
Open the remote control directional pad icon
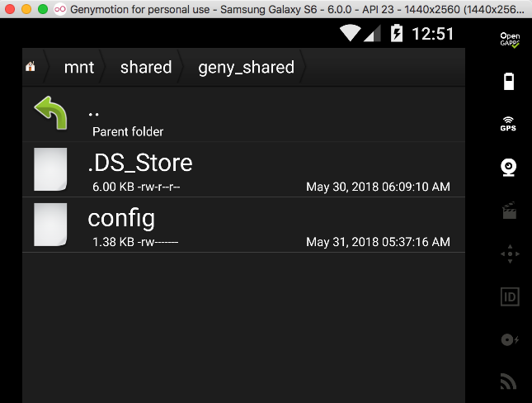(x=510, y=254)
